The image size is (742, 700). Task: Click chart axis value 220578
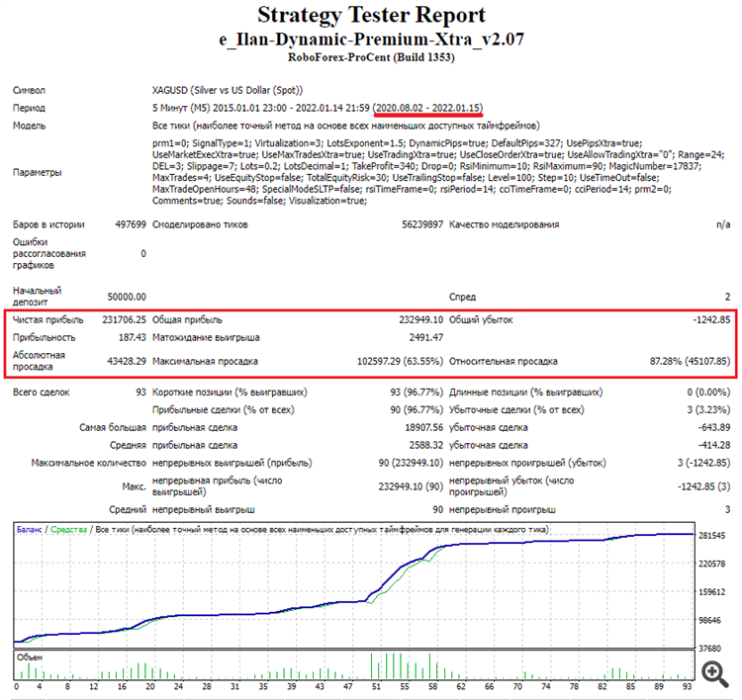pos(711,564)
